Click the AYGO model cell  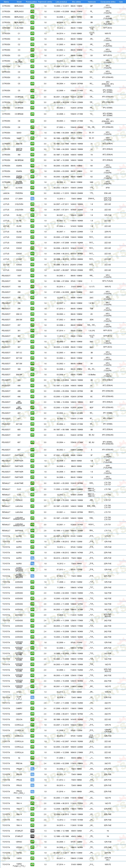[x=19, y=692]
